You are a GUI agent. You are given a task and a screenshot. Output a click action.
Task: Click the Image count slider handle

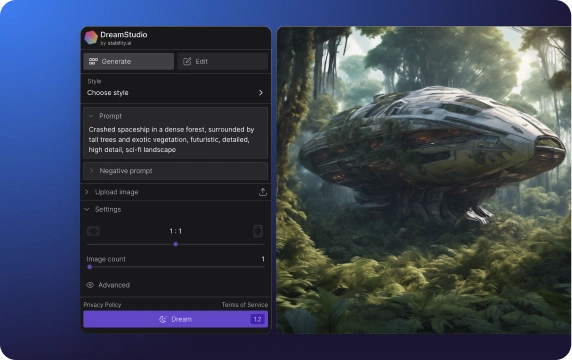pos(90,267)
